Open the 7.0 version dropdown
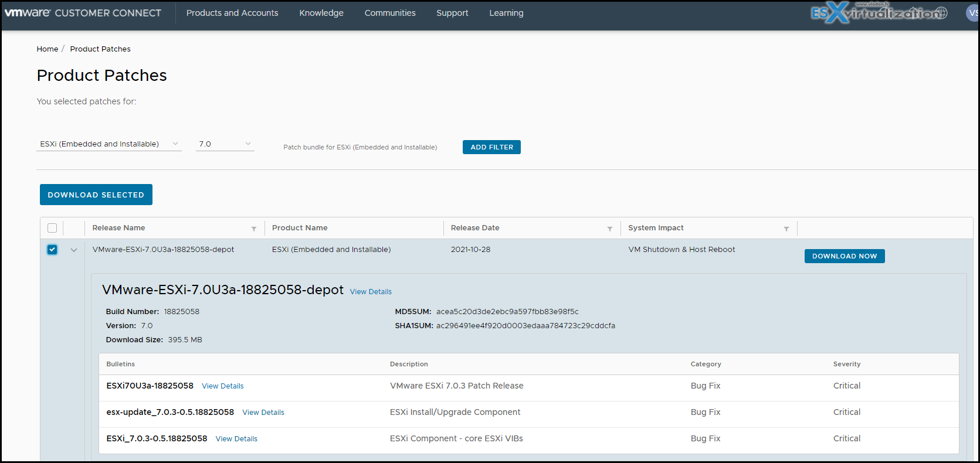Image resolution: width=980 pixels, height=463 pixels. (x=225, y=144)
